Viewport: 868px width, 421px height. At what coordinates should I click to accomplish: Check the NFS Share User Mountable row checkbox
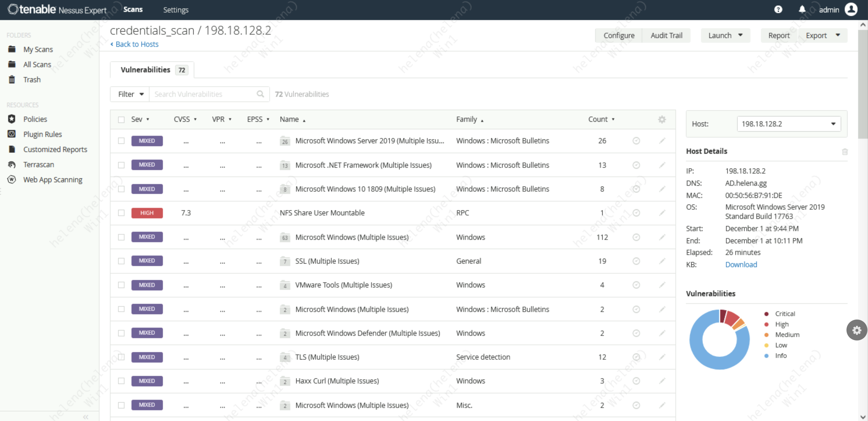pyautogui.click(x=121, y=213)
